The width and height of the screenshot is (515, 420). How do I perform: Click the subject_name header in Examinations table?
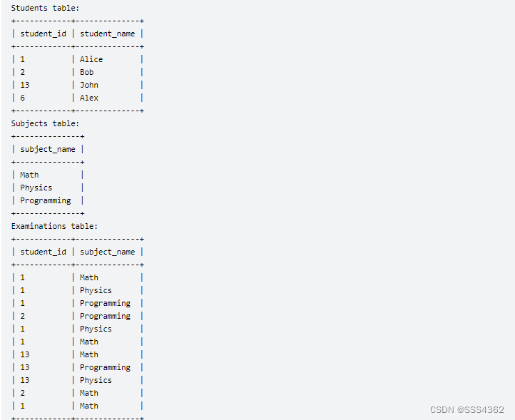pyautogui.click(x=107, y=252)
